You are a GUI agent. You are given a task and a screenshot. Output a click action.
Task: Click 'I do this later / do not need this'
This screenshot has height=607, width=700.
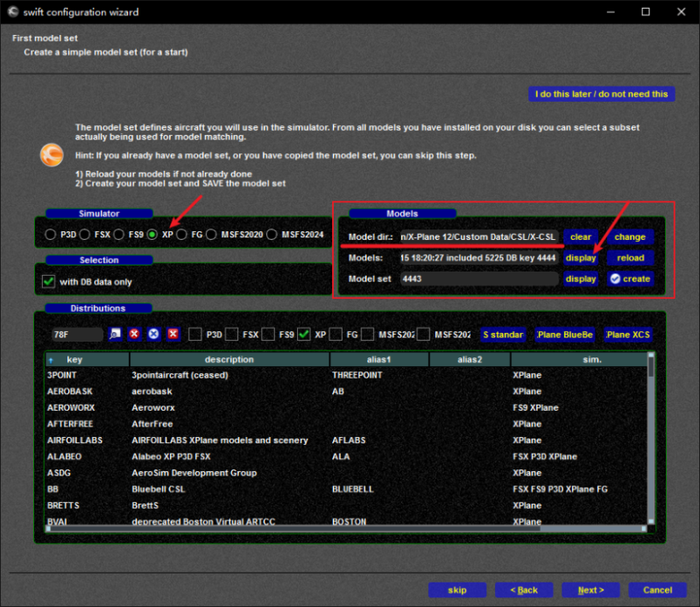tap(604, 94)
